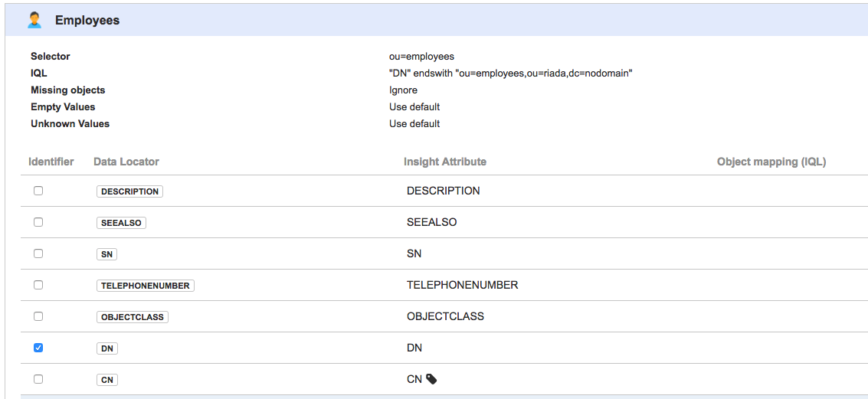Click the IQL value text
The width and height of the screenshot is (868, 399).
(510, 74)
